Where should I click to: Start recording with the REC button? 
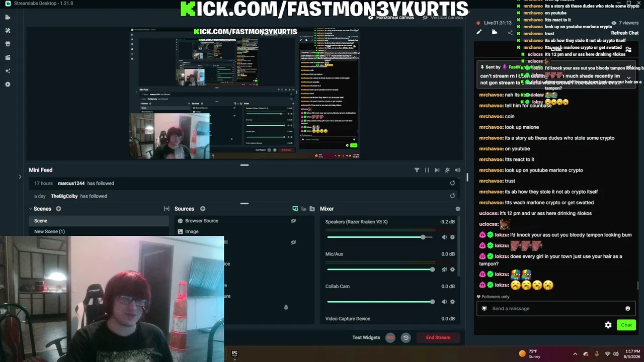pyautogui.click(x=390, y=337)
